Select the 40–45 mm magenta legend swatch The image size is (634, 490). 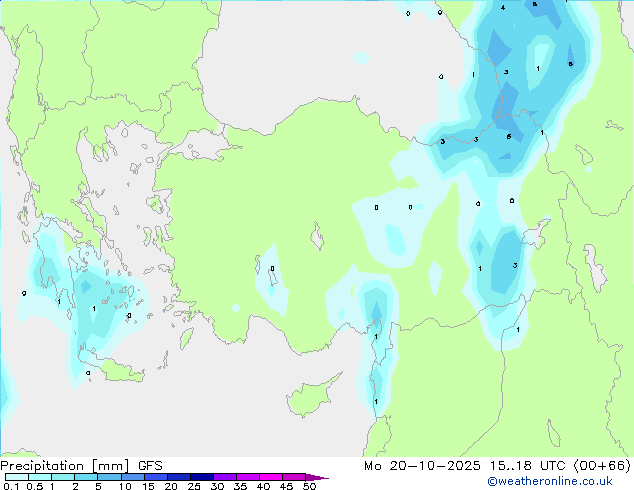pyautogui.click(x=271, y=477)
